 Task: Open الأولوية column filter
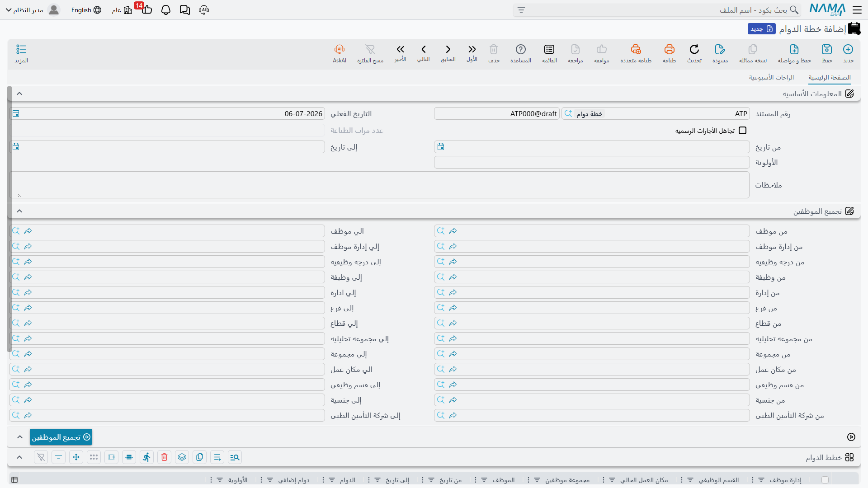220,480
